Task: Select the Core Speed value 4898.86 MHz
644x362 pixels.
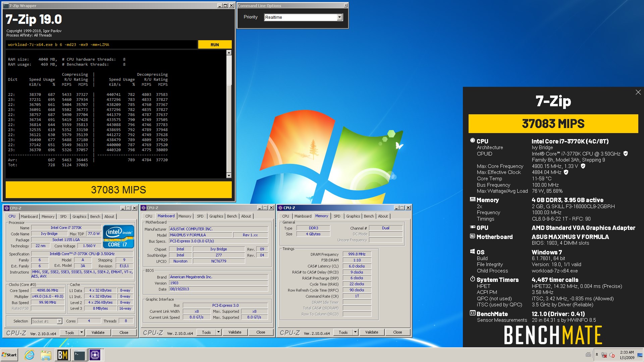Action: click(x=47, y=290)
